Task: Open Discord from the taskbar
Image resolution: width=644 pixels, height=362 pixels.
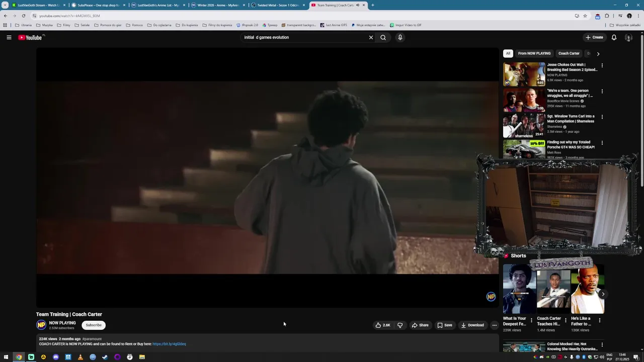Action: click(55, 357)
